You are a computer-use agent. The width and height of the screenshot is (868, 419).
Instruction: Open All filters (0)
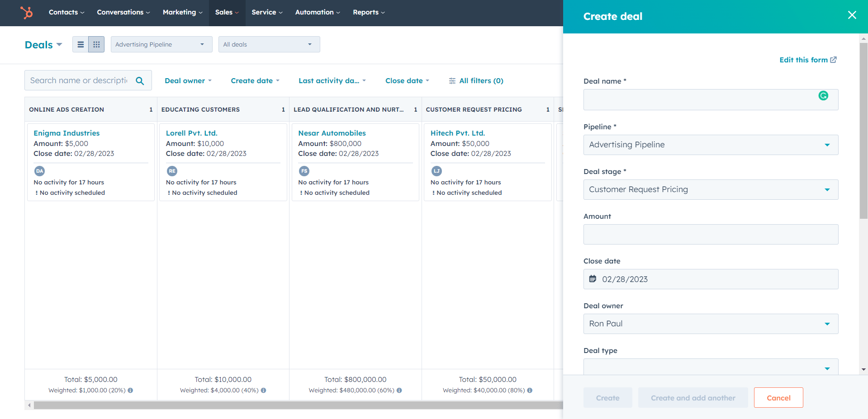click(476, 80)
